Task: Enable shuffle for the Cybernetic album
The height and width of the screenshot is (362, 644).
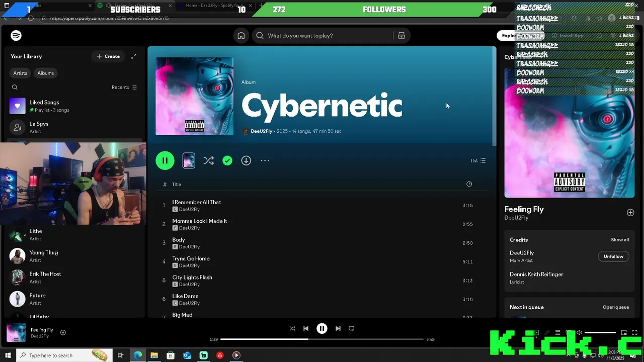Action: click(x=209, y=160)
